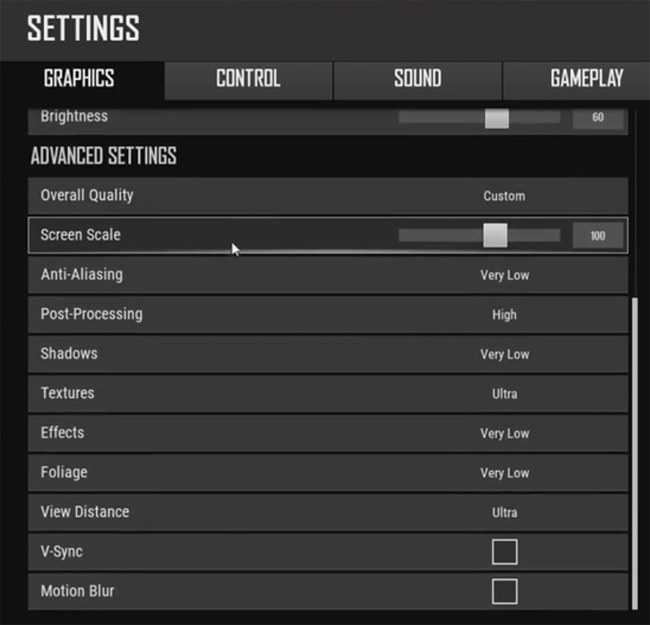The image size is (650, 625).
Task: Click the Screen Scale row label
Action: point(80,235)
